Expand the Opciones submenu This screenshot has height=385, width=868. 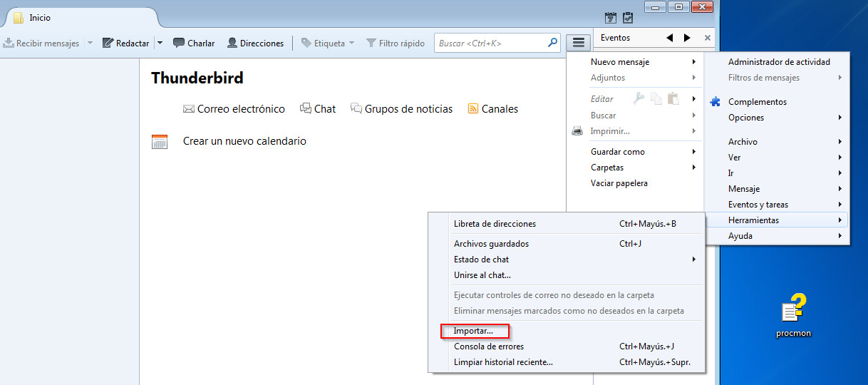point(777,118)
